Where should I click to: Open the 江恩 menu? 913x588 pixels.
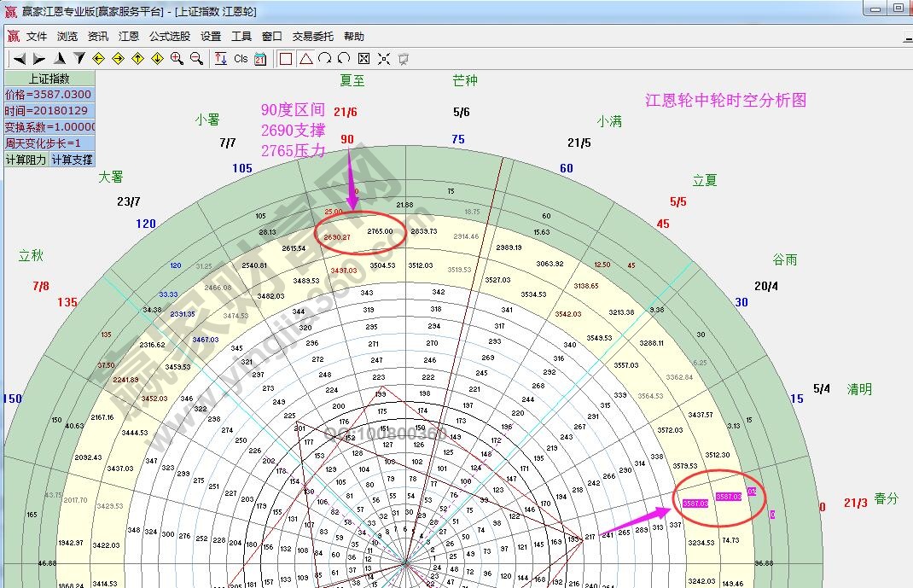coord(129,36)
